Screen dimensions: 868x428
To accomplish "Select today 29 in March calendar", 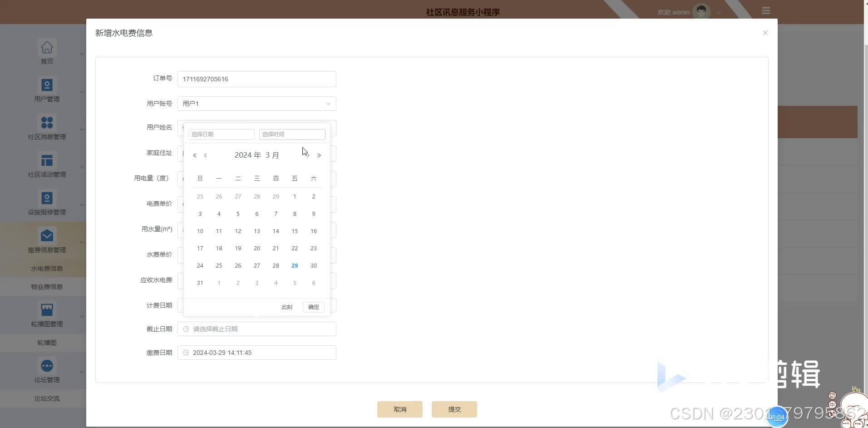I will [295, 266].
